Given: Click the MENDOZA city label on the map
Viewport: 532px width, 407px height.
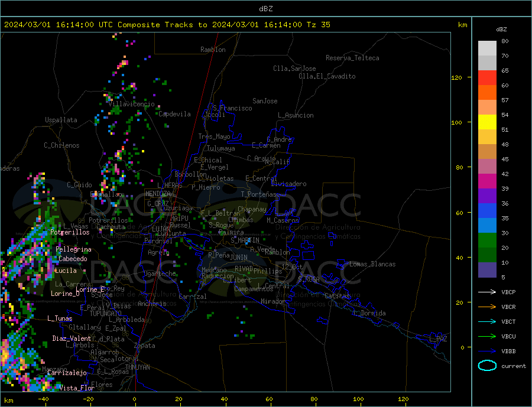Looking at the screenshot, I should click(x=158, y=194).
